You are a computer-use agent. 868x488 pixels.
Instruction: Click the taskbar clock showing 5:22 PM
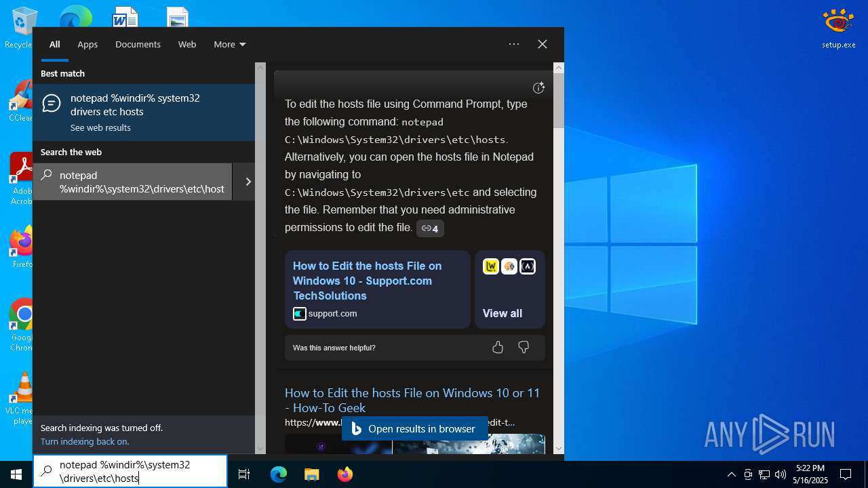(x=810, y=474)
